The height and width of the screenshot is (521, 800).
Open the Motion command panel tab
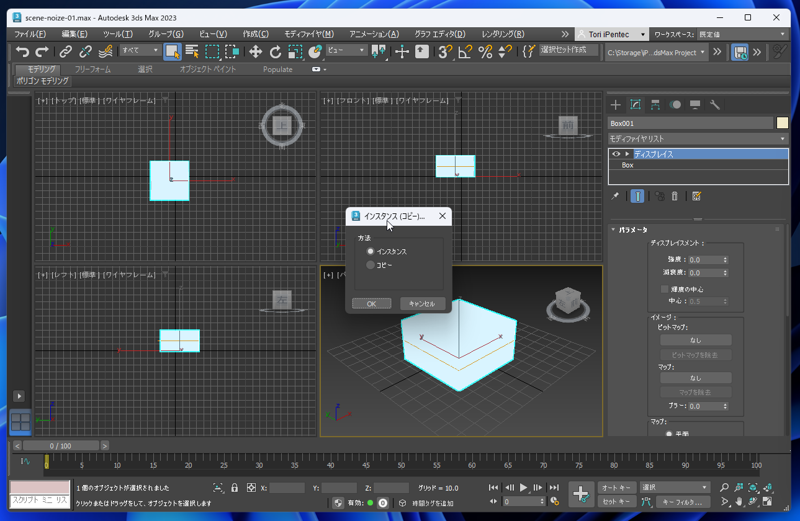coord(675,105)
